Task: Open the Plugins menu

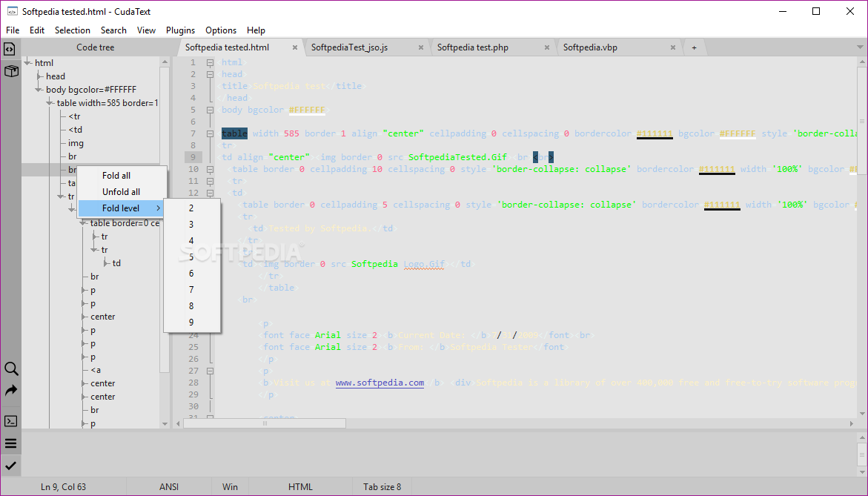Action: pos(180,30)
